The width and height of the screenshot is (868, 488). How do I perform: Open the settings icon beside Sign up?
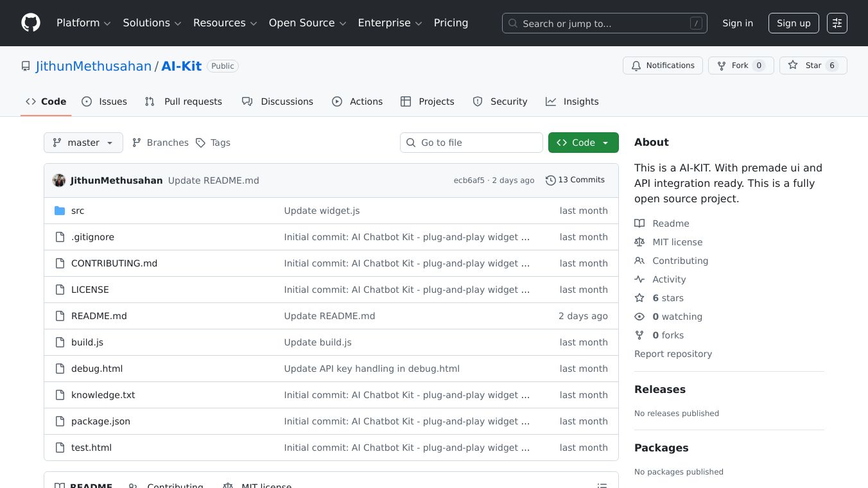coord(837,23)
